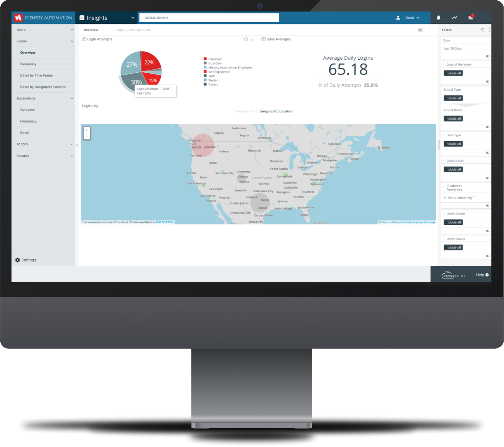Toggle the Days filter switch

click(487, 56)
